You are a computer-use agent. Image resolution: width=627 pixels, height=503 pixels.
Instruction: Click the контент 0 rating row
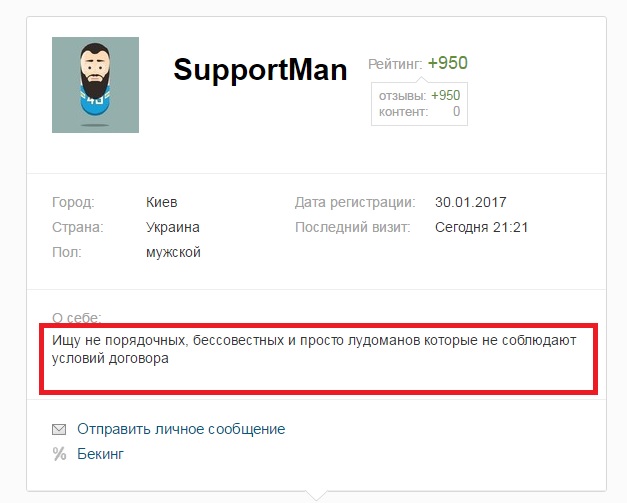(419, 112)
